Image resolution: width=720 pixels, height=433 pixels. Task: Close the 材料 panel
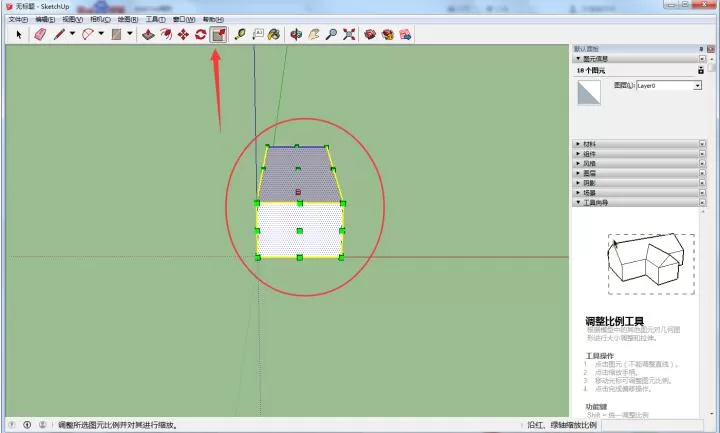(702, 144)
